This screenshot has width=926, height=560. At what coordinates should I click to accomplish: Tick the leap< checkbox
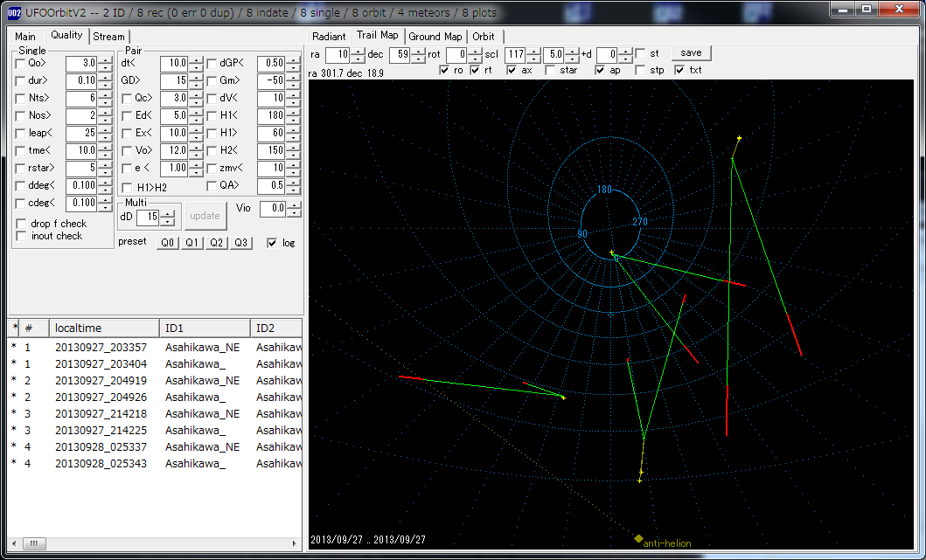coord(20,134)
